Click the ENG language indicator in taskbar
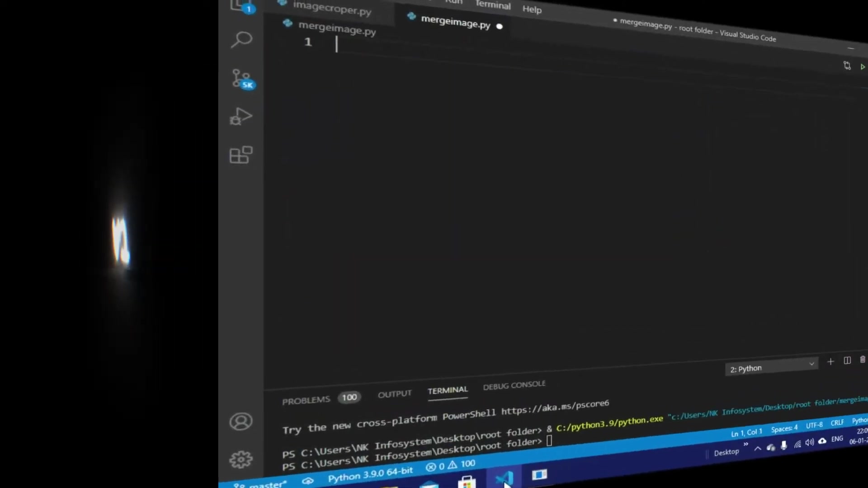Image resolution: width=868 pixels, height=488 pixels. 837,439
